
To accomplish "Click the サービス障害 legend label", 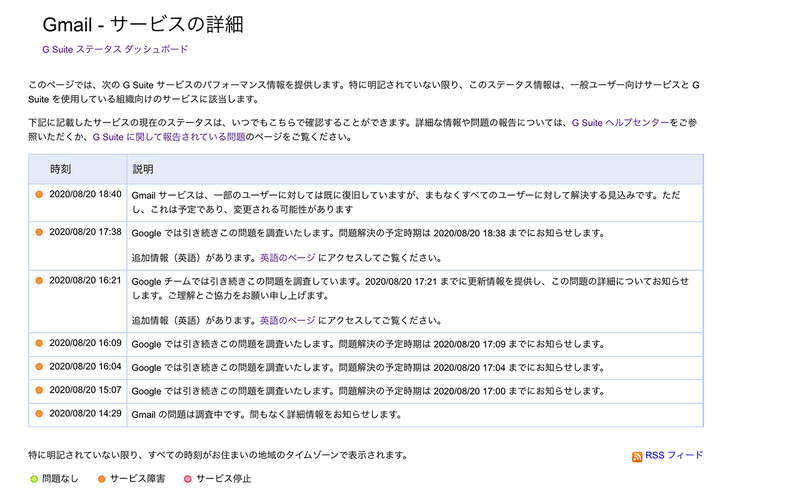I will [137, 478].
